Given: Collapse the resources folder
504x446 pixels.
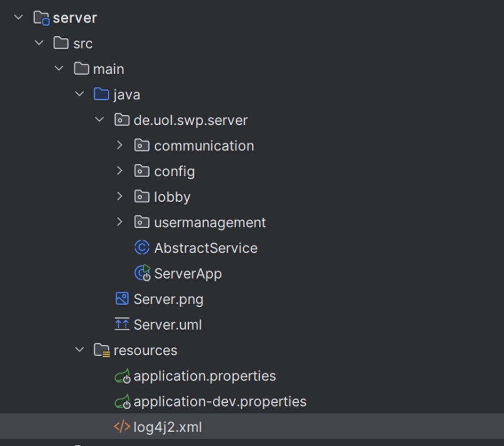Looking at the screenshot, I should (79, 350).
